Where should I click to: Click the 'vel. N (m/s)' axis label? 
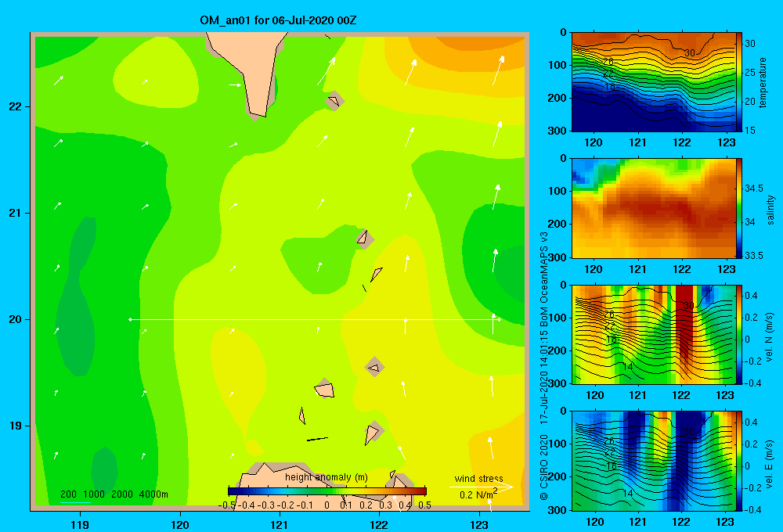coord(770,337)
